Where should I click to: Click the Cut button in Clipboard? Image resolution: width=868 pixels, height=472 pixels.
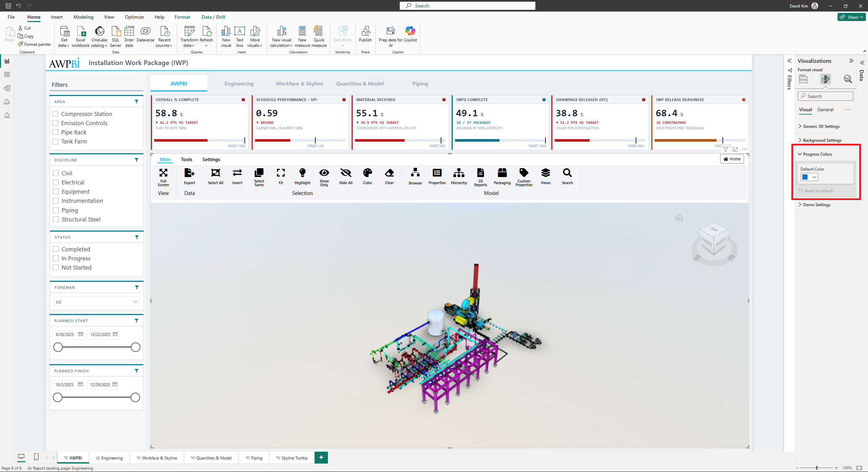tap(25, 28)
